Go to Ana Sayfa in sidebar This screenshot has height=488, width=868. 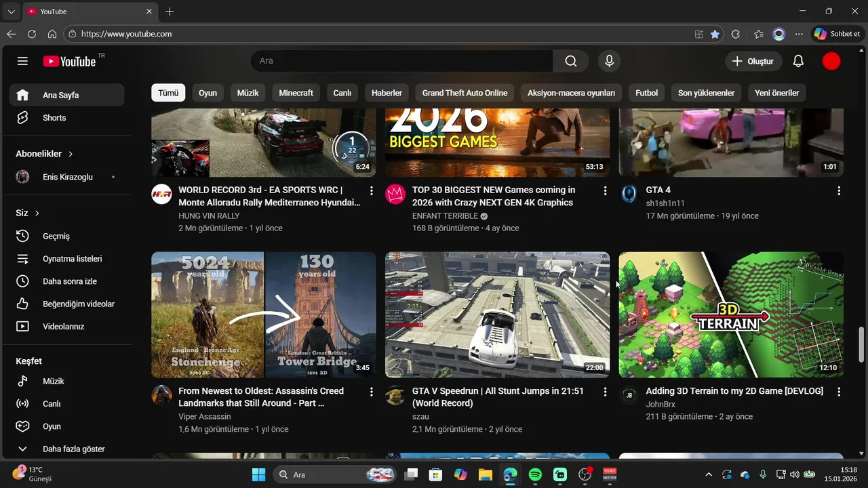[x=66, y=95]
